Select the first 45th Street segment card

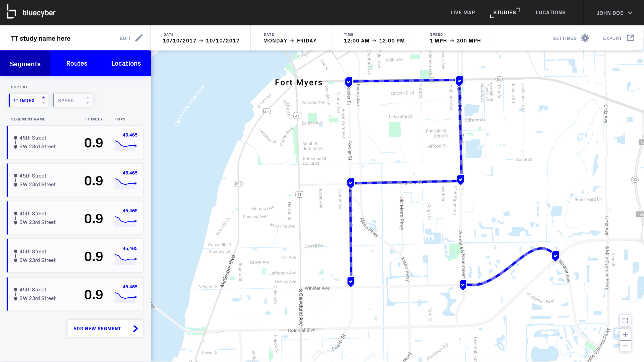(75, 142)
